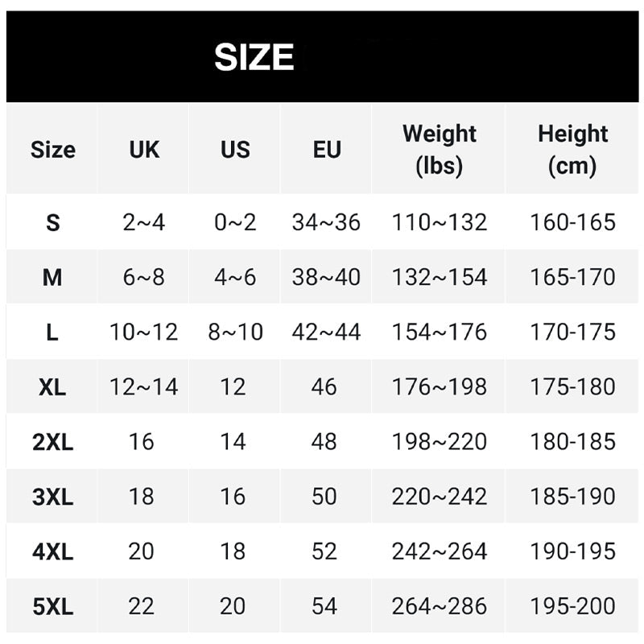Select the 4XL size row label
This screenshot has width=644, height=644.
(x=52, y=551)
